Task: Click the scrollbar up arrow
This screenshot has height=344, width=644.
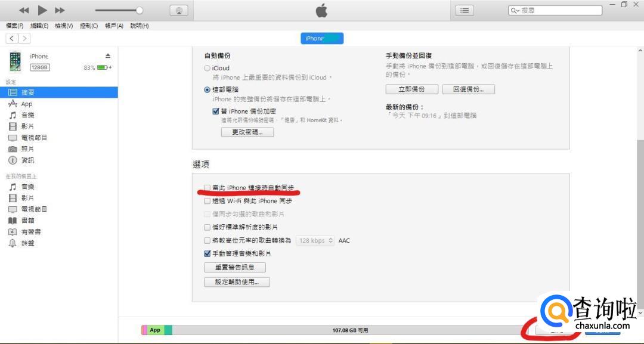Action: (x=640, y=51)
